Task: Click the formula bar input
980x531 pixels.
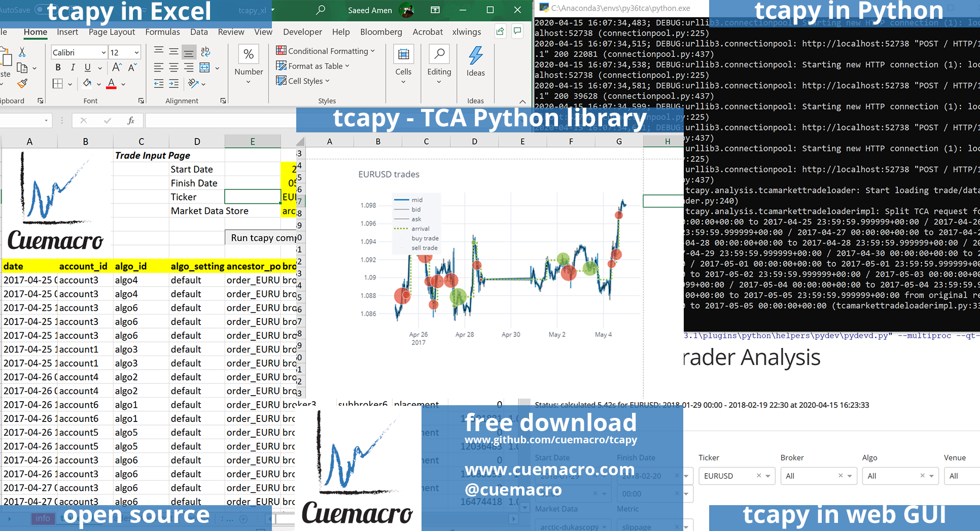Action: [x=221, y=120]
